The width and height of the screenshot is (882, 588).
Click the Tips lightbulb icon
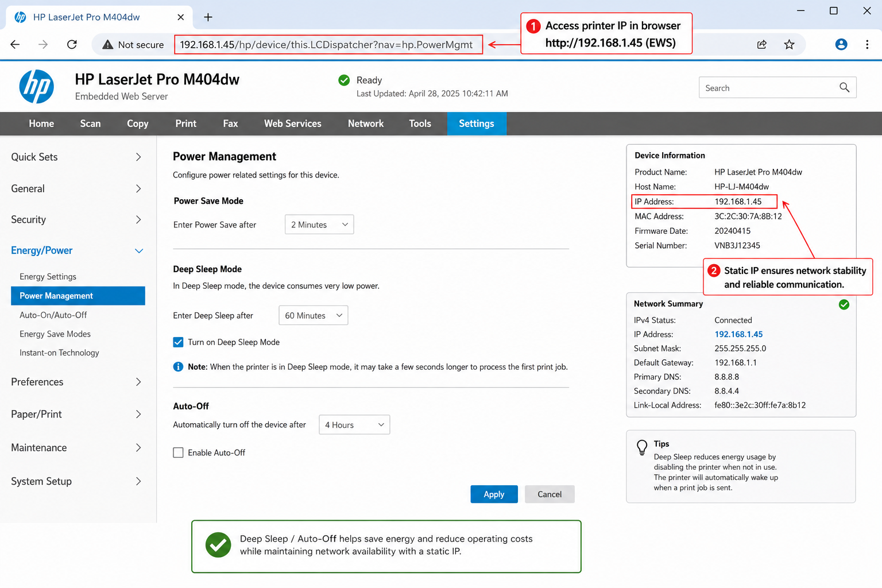642,447
